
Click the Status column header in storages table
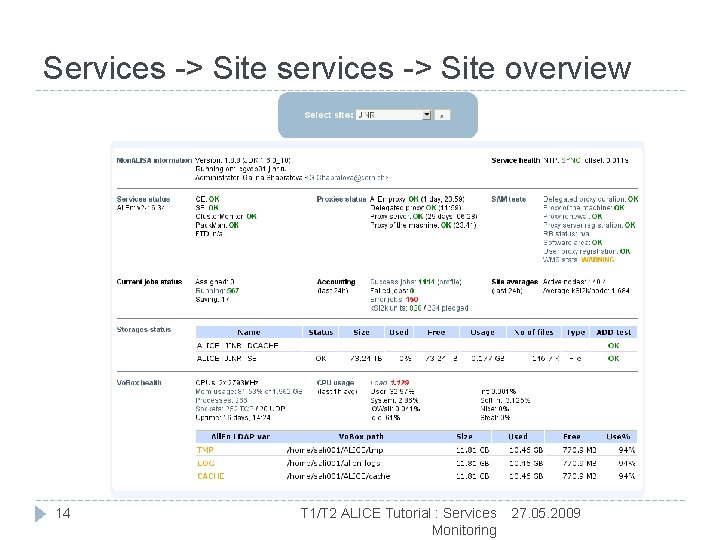tap(321, 332)
